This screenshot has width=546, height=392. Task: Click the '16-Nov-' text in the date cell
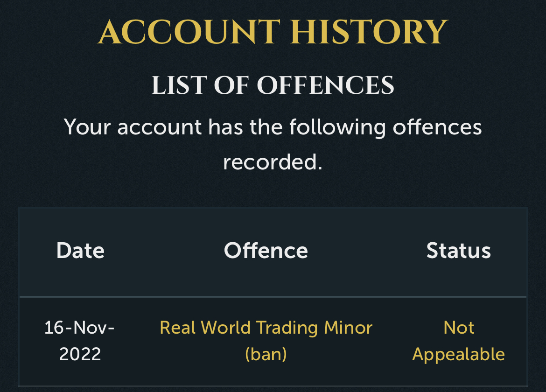pos(79,328)
